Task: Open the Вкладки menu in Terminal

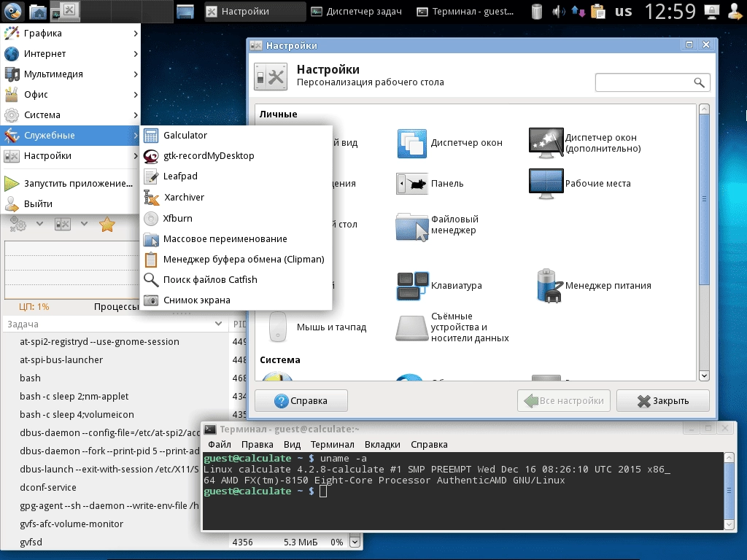Action: 382,445
